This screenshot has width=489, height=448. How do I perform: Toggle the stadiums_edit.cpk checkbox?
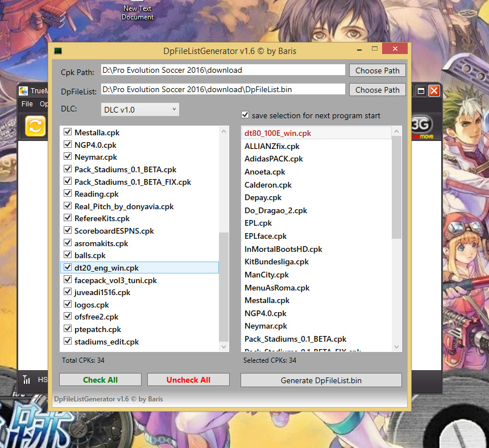tap(67, 341)
